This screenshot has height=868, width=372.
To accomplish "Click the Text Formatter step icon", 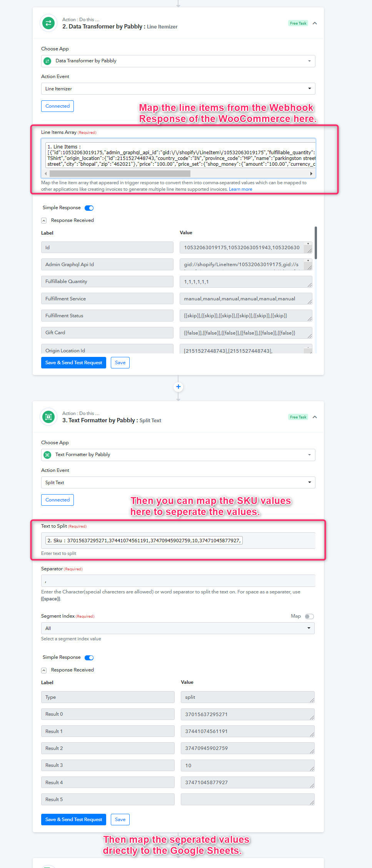I will [x=48, y=417].
